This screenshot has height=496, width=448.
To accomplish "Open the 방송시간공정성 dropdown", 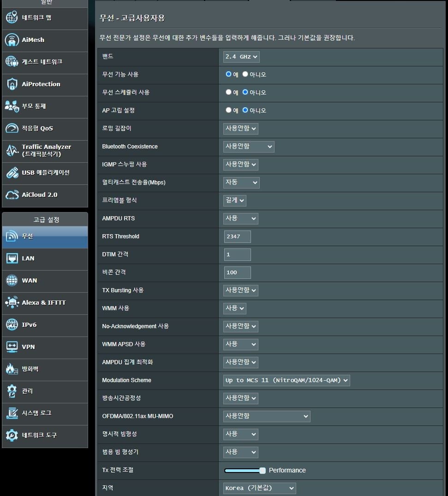I will pyautogui.click(x=241, y=398).
